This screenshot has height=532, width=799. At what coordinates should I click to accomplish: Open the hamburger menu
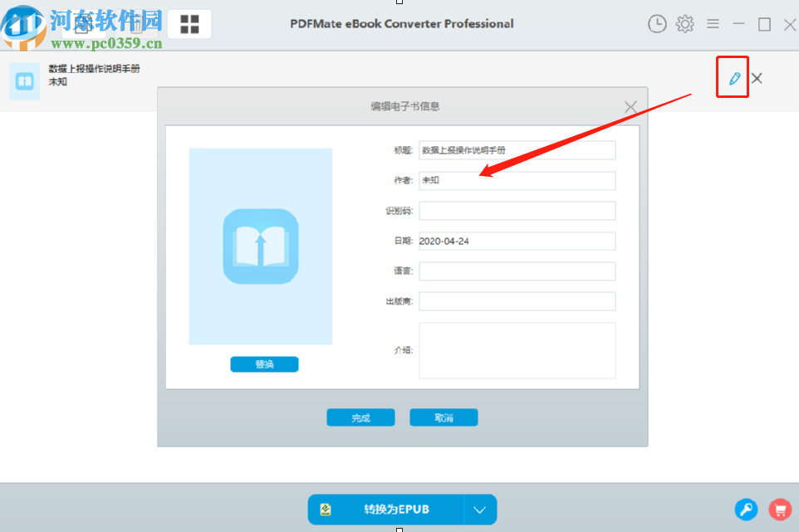[713, 24]
